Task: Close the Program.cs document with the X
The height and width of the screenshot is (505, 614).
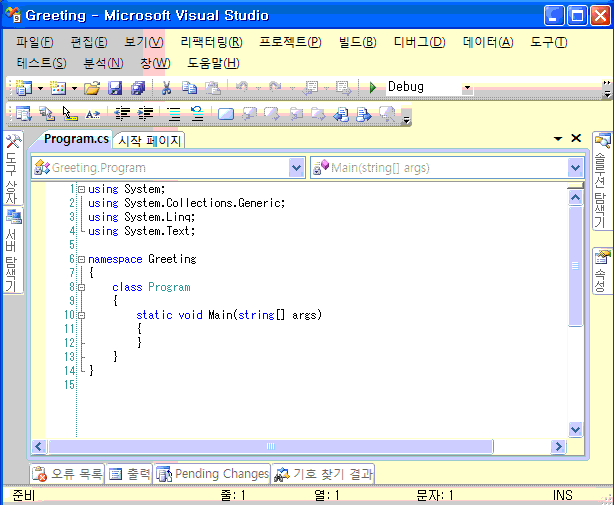Action: [x=576, y=138]
